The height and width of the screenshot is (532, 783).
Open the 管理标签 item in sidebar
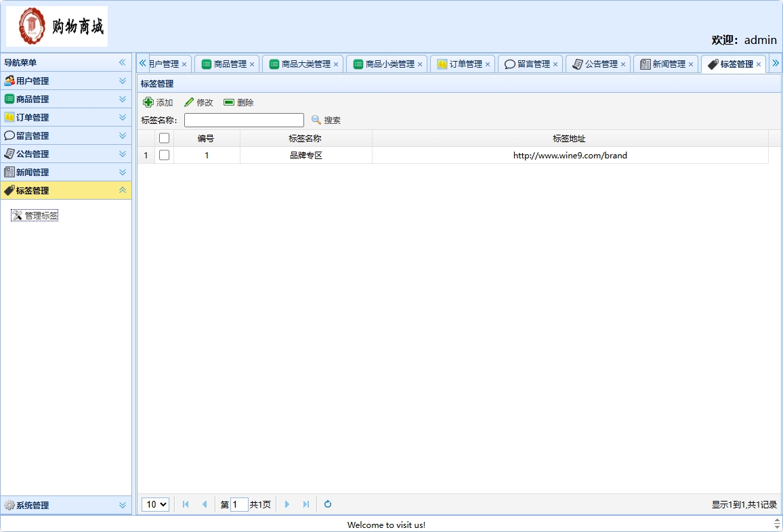[x=35, y=215]
